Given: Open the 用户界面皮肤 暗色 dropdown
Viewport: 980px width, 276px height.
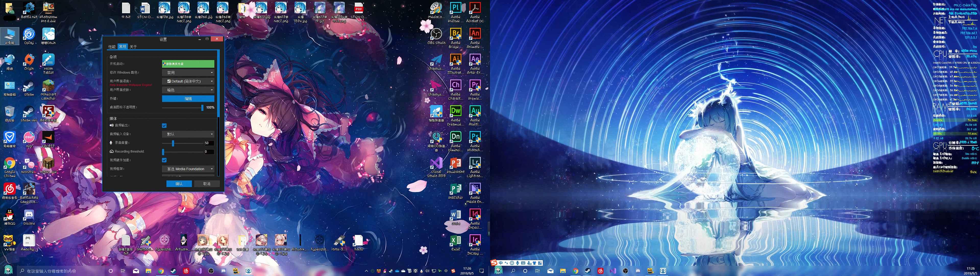Looking at the screenshot, I should tap(188, 90).
